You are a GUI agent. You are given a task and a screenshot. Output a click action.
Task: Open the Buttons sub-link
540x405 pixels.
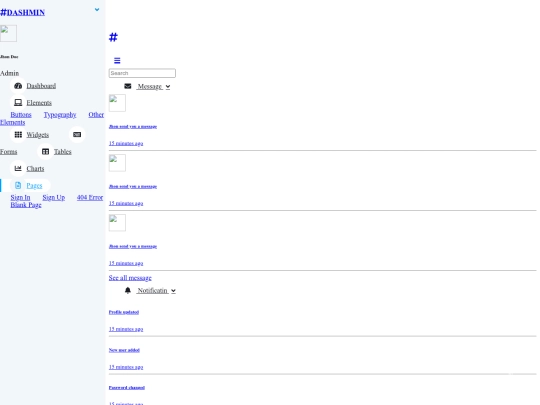point(21,115)
